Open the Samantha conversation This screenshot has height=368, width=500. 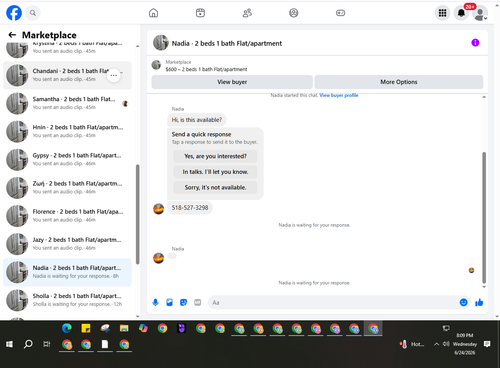click(x=67, y=103)
